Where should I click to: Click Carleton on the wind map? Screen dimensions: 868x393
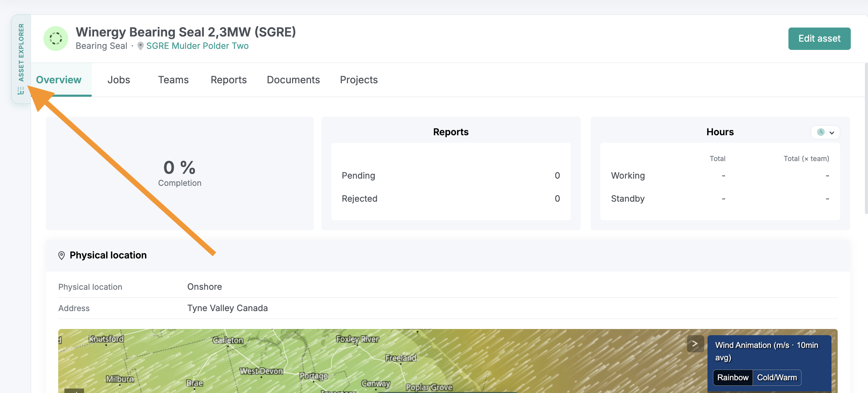coord(228,340)
